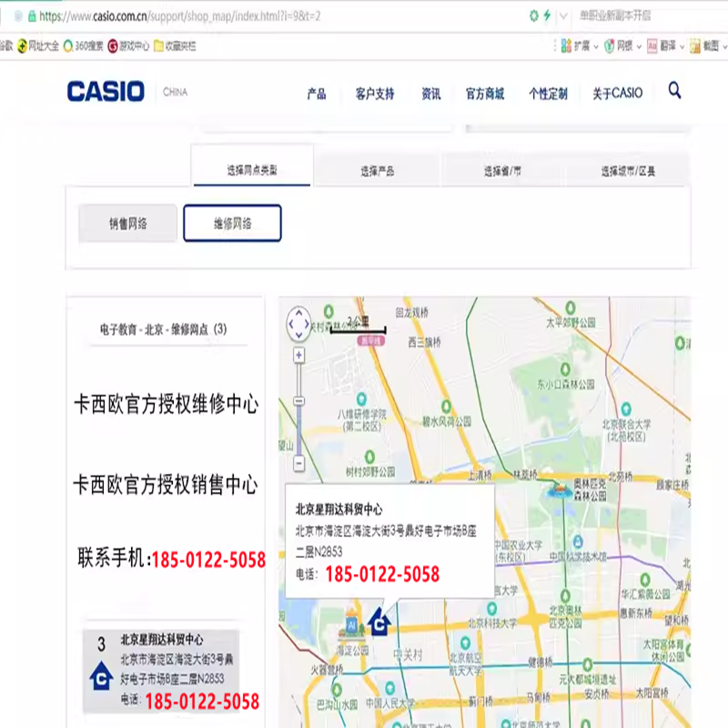This screenshot has width=728, height=728.
Task: Switch to the 选择省/市 tab
Action: point(502,171)
